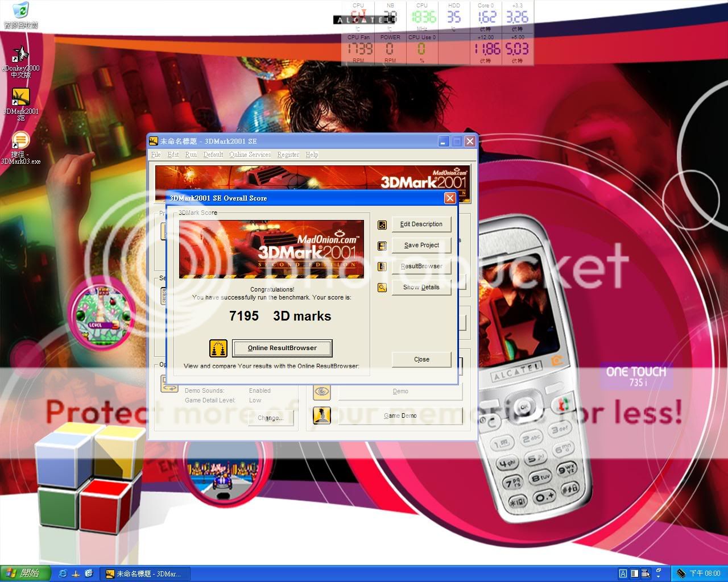Open the 3DMark2001 SE desktop shortcut
Image resolution: width=728 pixels, height=582 pixels.
click(20, 97)
